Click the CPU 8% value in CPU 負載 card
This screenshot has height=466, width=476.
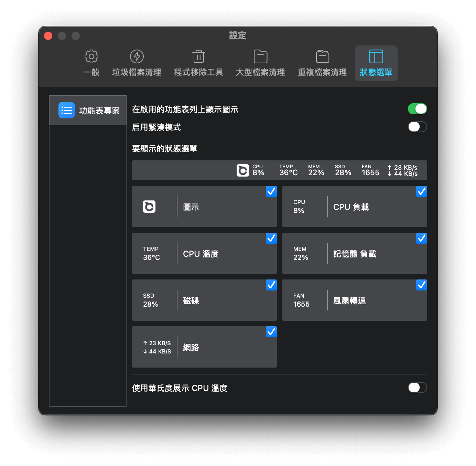tap(299, 206)
